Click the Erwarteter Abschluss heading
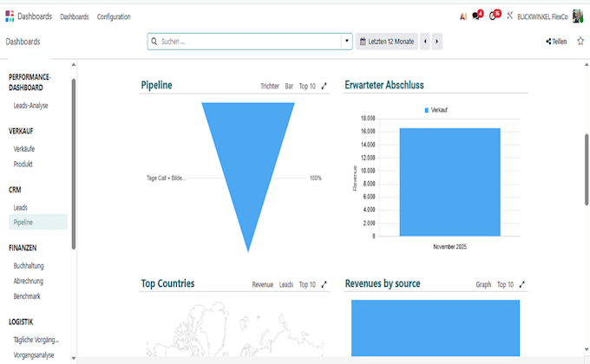This screenshot has height=364, width=590. 384,85
